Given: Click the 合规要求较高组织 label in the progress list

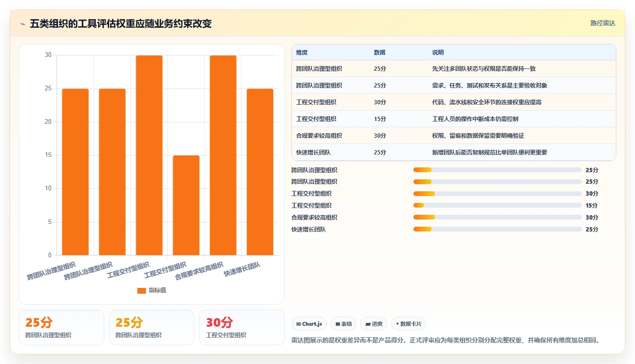Looking at the screenshot, I should (314, 218).
